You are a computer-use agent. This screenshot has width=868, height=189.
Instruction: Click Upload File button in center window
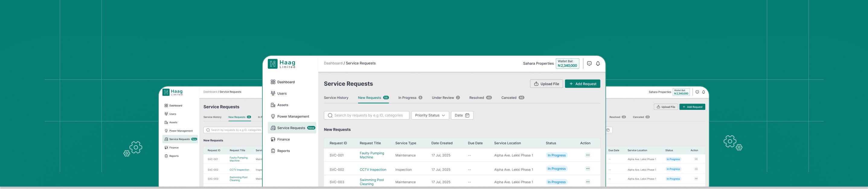tap(546, 84)
